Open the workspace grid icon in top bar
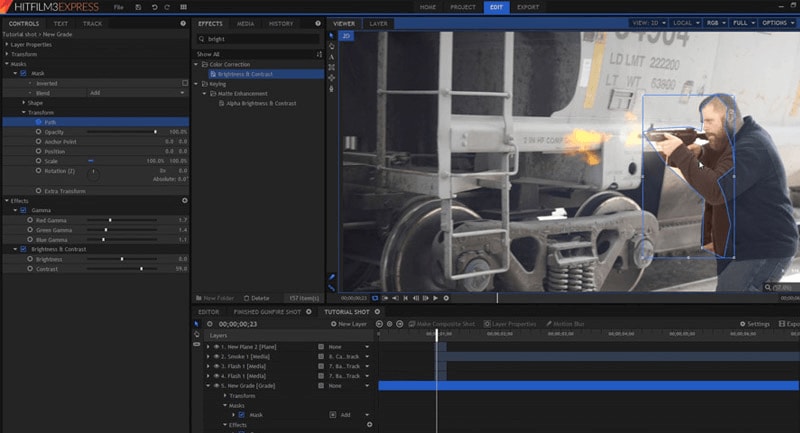This screenshot has height=433, width=800. (x=183, y=7)
